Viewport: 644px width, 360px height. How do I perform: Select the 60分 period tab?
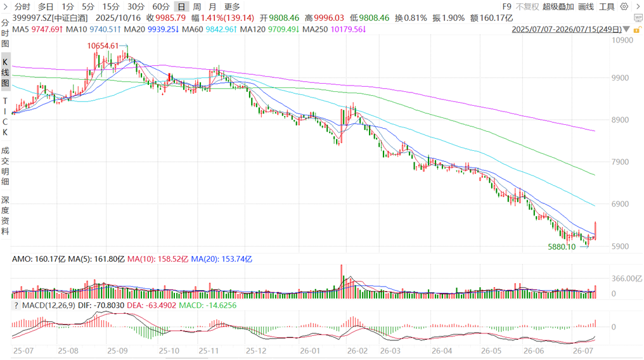coord(160,6)
